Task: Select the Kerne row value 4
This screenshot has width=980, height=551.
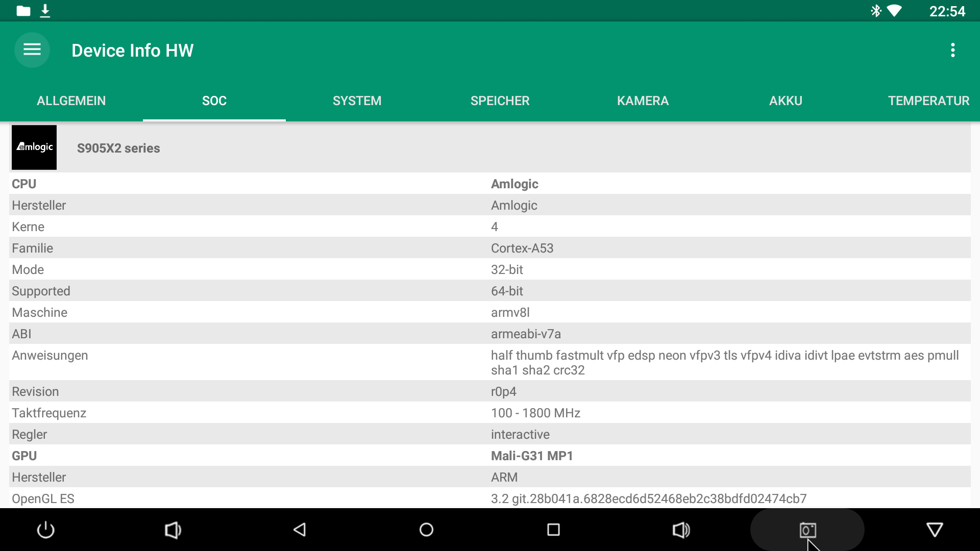Action: (495, 227)
